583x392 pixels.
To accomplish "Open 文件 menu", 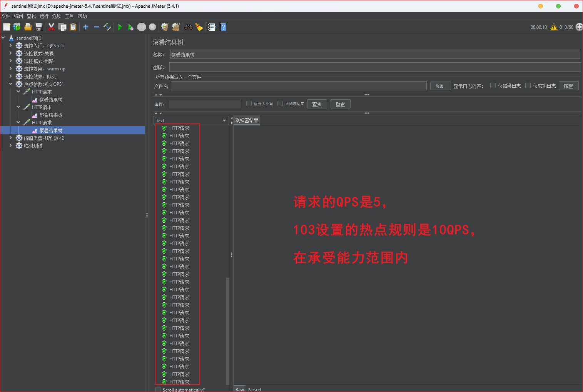I will tap(6, 16).
